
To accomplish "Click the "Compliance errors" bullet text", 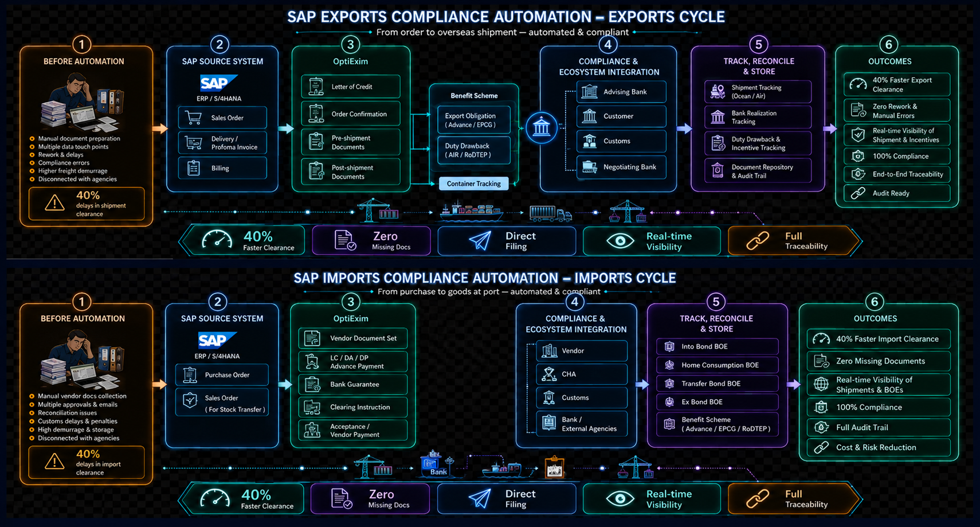I will [x=64, y=163].
